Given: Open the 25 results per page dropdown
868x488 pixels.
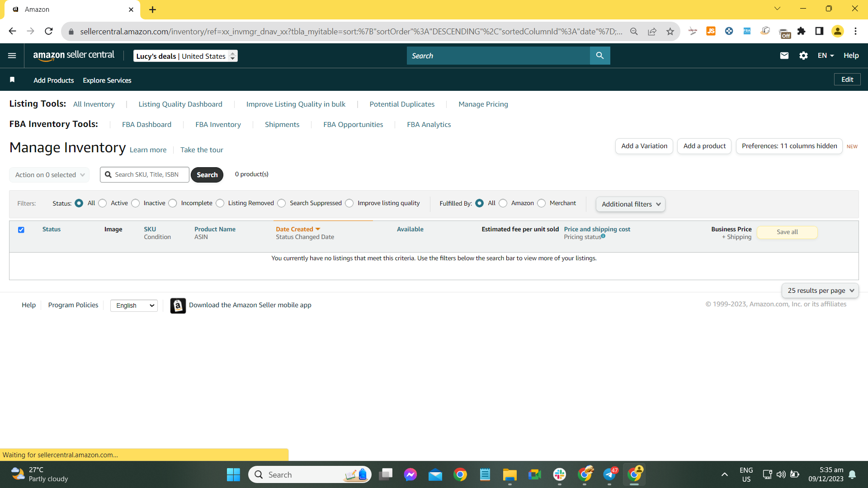Looking at the screenshot, I should 820,291.
